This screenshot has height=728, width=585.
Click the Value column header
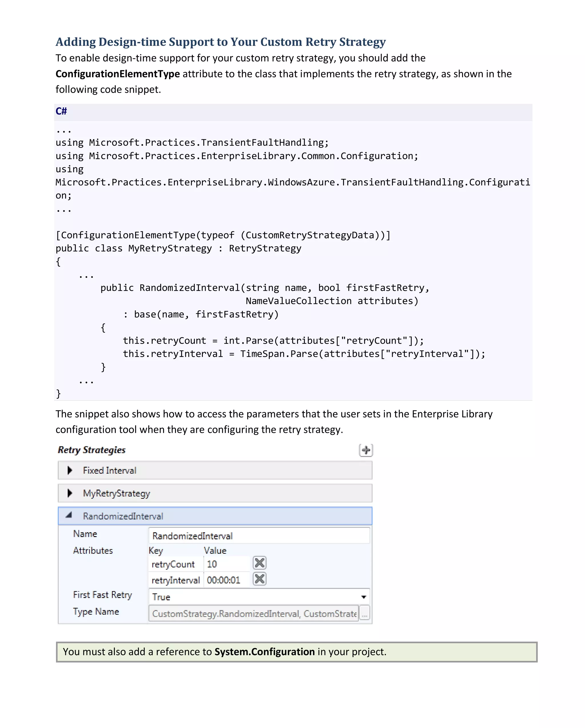tap(215, 550)
